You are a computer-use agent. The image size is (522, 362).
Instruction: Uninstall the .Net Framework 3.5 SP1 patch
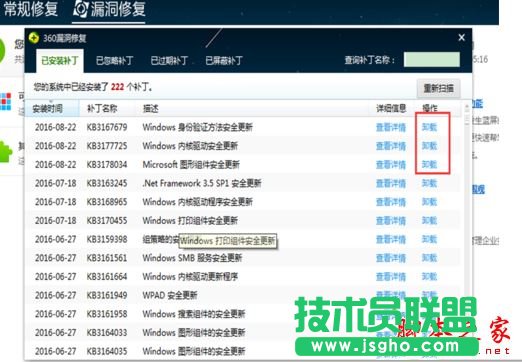click(x=429, y=183)
